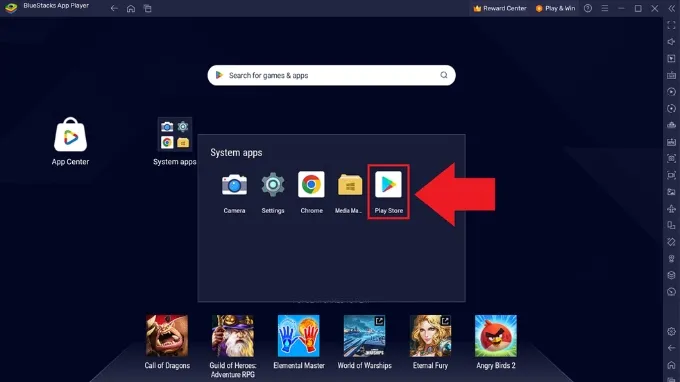
Task: Click the install APK icon in sidebar
Action: [x=671, y=142]
